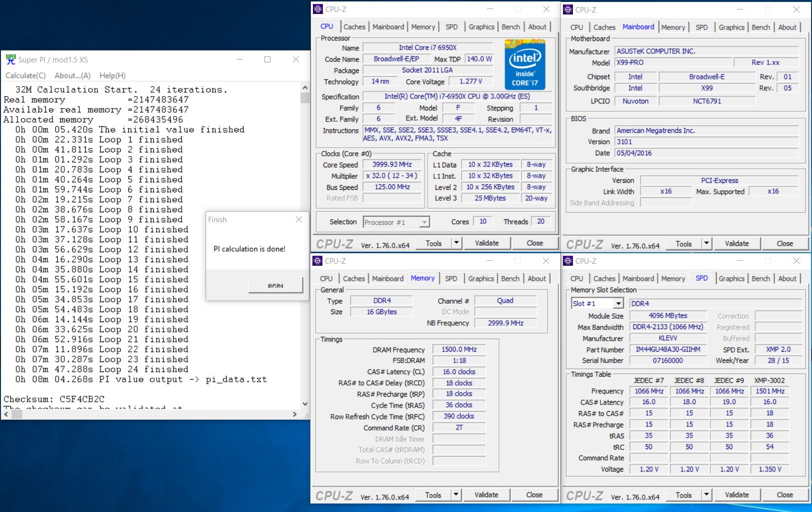
Task: Open the Graphics tab in the SPD window
Action: (731, 279)
